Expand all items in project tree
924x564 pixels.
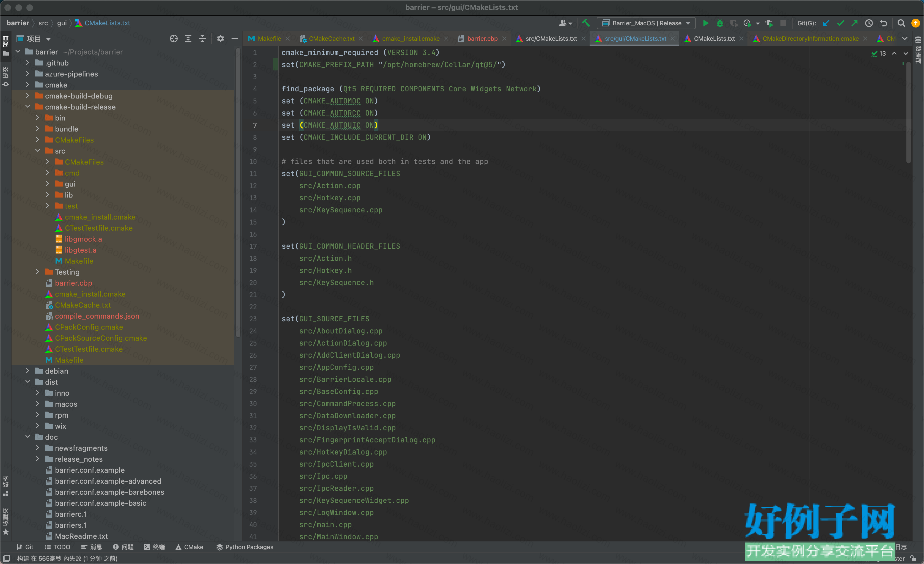188,39
